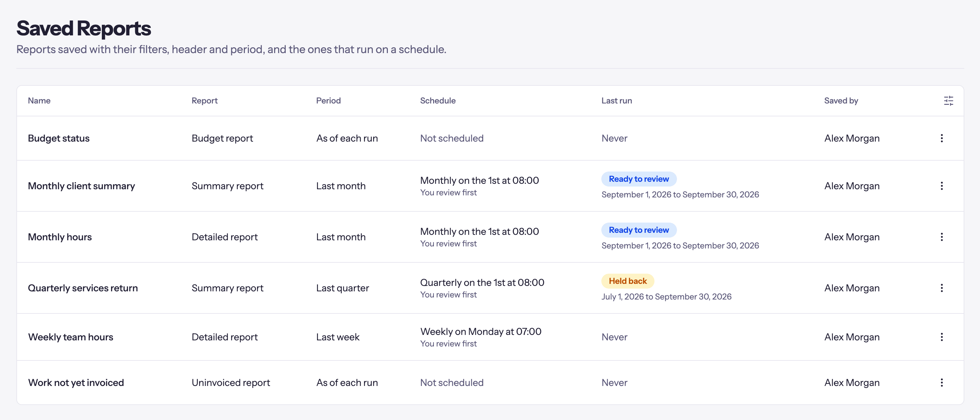Click Alex Morgan in Budget status row
The width and height of the screenshot is (980, 420).
tap(852, 138)
